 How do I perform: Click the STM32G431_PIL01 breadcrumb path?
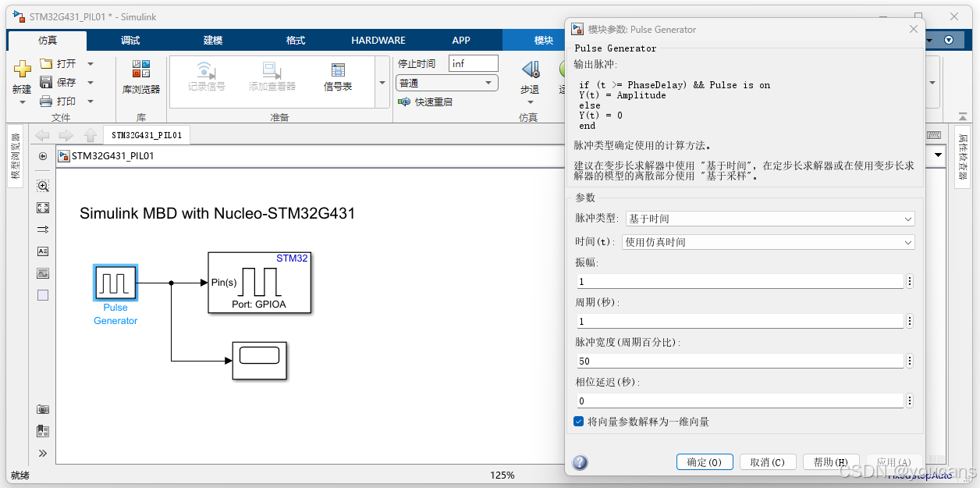112,156
